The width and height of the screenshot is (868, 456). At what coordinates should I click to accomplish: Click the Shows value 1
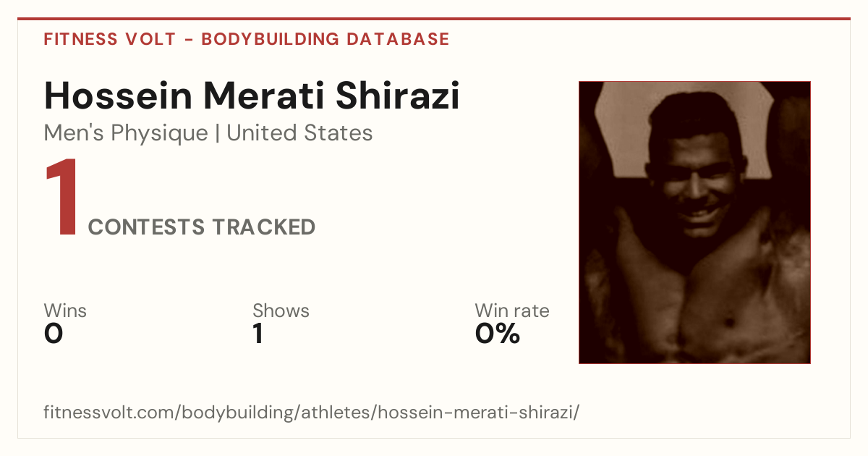[x=258, y=334]
